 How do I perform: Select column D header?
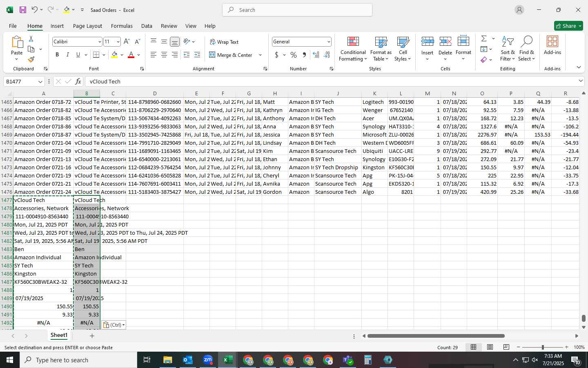pos(155,94)
